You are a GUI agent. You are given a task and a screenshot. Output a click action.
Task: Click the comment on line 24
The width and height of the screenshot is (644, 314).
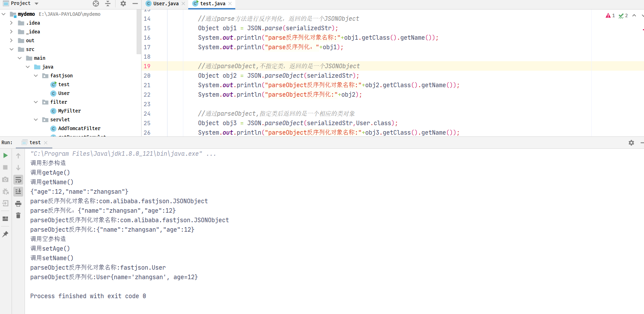click(276, 114)
